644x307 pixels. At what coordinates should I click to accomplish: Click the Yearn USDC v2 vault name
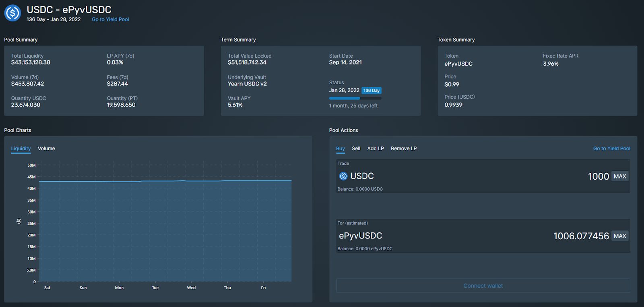click(247, 84)
